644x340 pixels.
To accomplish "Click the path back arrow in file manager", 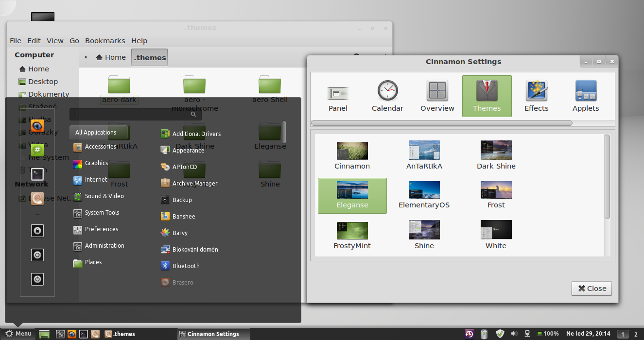I will (x=86, y=57).
